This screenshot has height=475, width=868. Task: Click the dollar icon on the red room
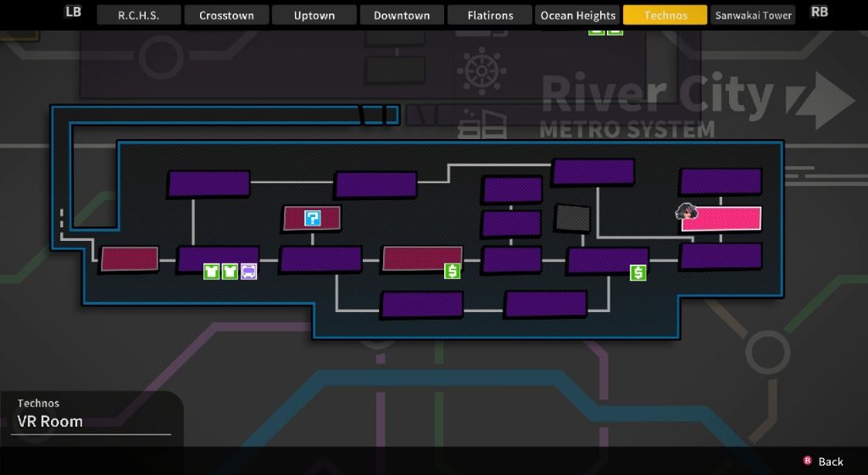pos(453,271)
